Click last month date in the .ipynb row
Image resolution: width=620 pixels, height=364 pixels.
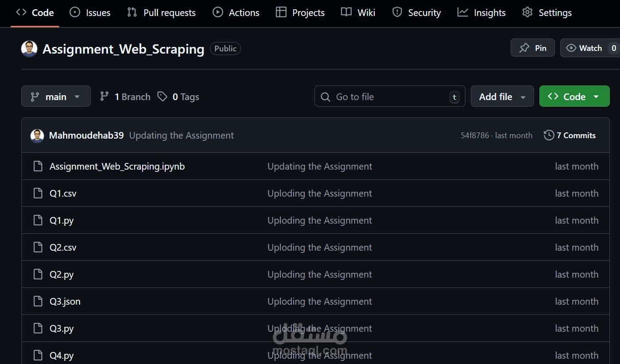pos(577,167)
